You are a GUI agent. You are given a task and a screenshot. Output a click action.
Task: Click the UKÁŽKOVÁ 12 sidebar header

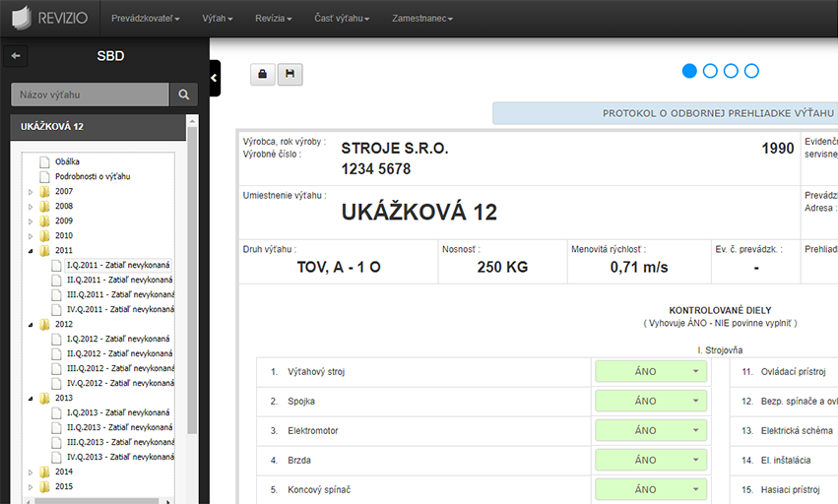click(x=52, y=127)
